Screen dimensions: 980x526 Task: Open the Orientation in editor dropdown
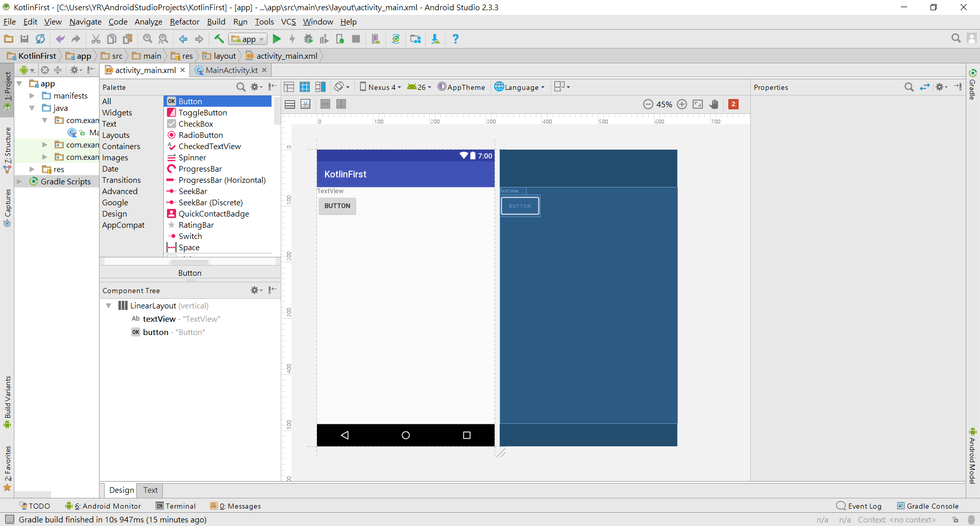342,87
